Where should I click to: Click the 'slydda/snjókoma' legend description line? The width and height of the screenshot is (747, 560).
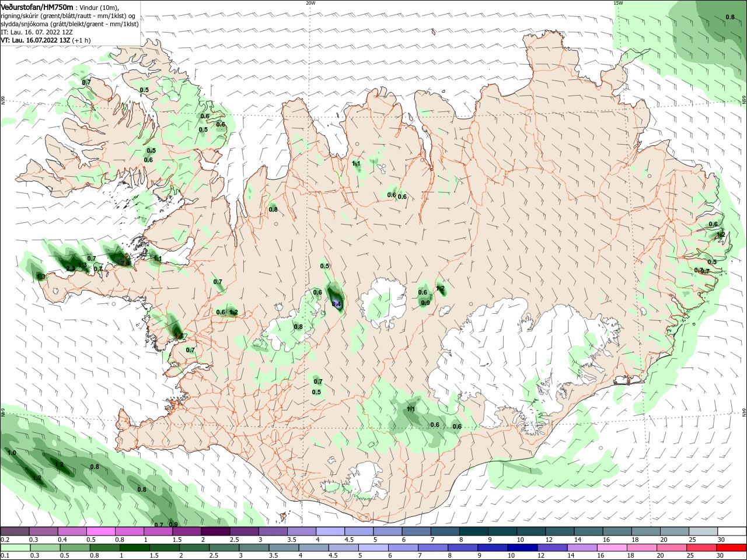(69, 24)
